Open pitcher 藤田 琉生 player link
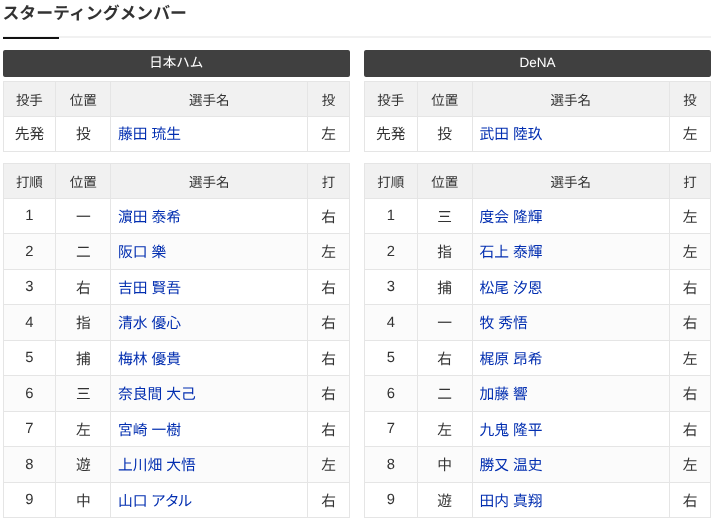The height and width of the screenshot is (524, 716). [x=149, y=134]
